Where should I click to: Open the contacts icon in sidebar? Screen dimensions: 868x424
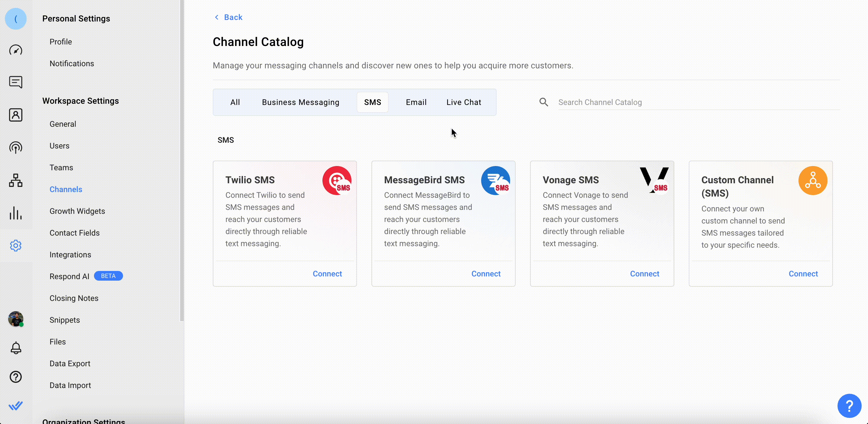(15, 115)
